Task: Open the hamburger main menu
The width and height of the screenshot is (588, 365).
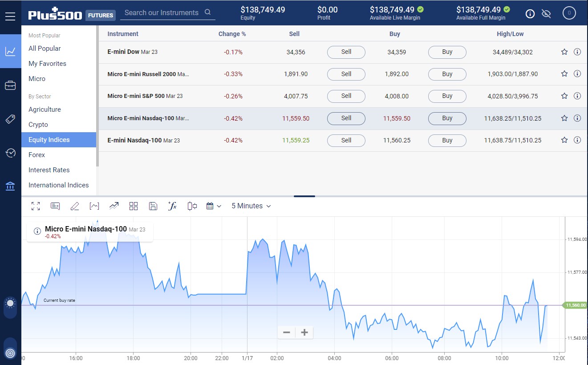Action: 10,16
